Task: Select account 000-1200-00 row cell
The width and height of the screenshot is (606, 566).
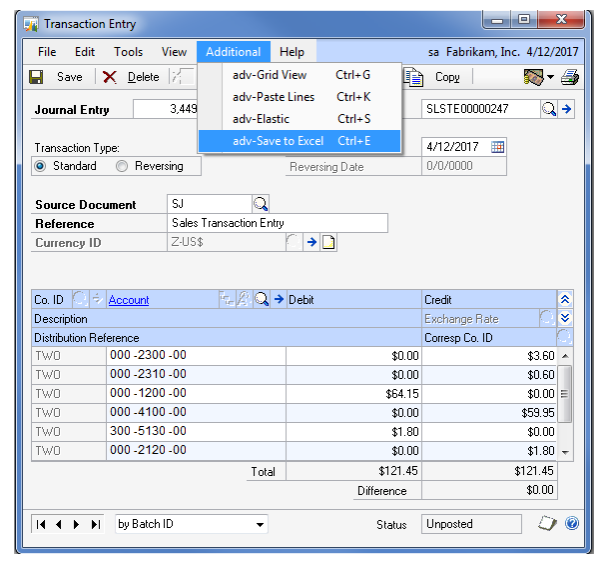Action: tap(196, 393)
